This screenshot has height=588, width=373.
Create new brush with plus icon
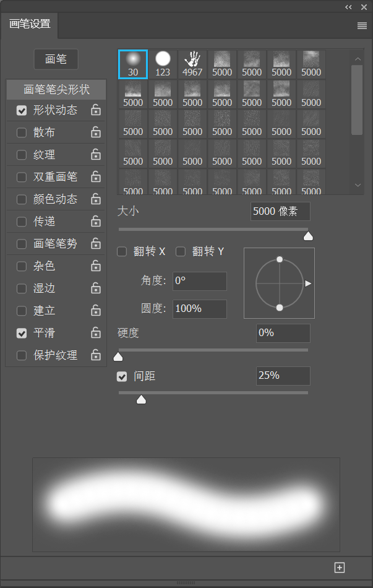tap(339, 568)
